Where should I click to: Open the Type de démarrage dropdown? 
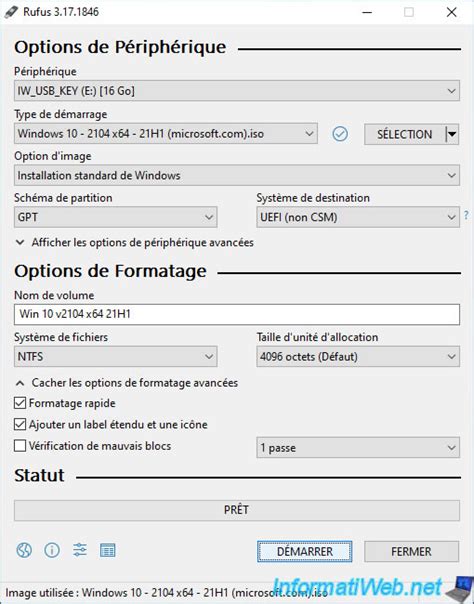tap(166, 134)
